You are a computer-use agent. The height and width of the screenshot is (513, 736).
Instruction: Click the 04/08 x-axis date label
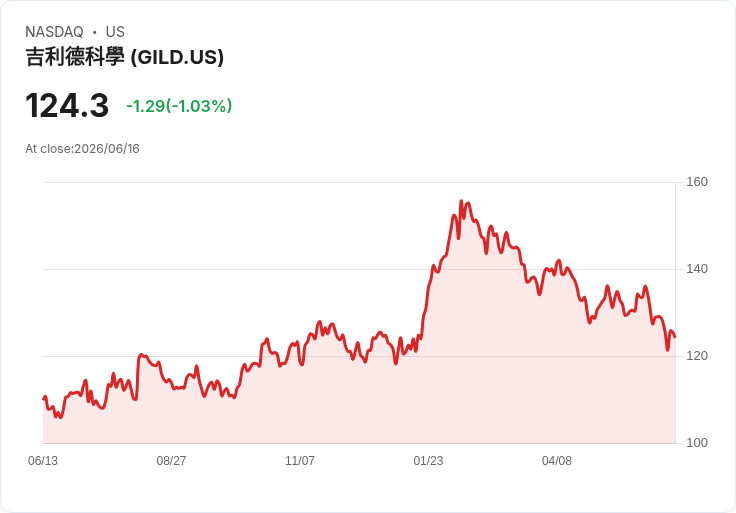tap(557, 460)
